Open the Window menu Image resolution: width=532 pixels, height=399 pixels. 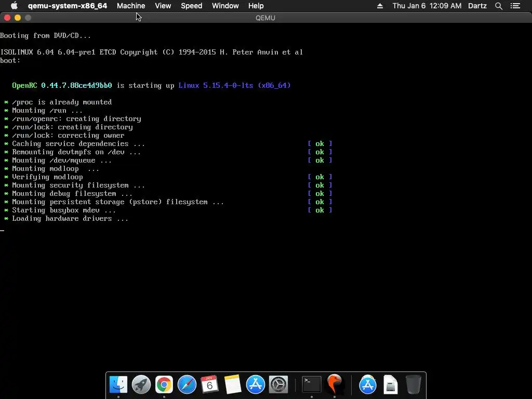pyautogui.click(x=225, y=6)
